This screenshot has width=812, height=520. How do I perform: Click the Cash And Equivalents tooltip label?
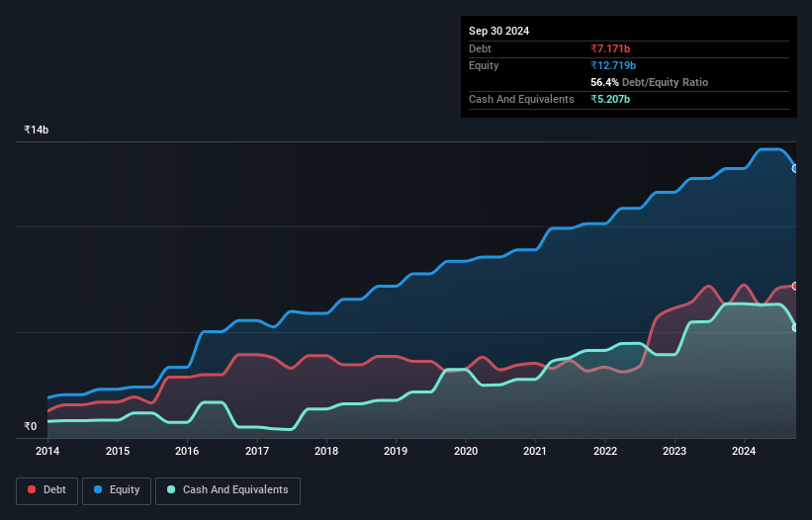pyautogui.click(x=521, y=99)
